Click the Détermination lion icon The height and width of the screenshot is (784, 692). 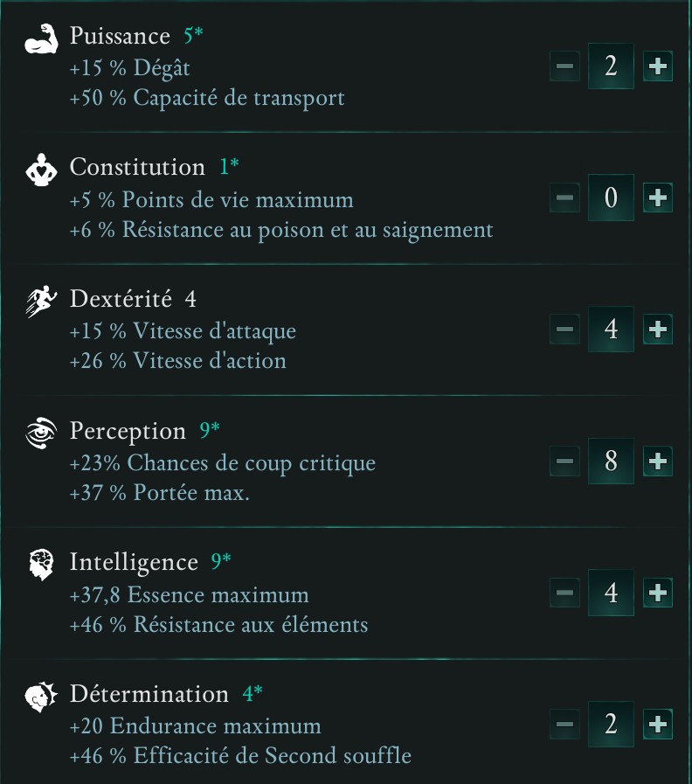pos(39,697)
